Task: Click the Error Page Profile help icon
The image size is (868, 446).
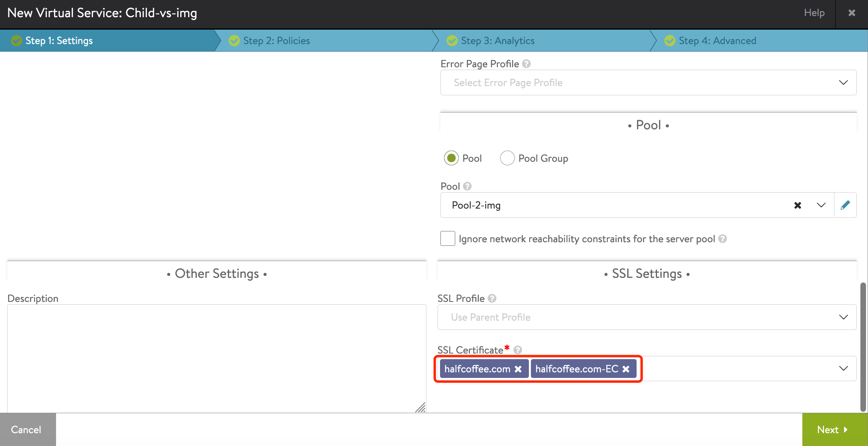Action: (x=526, y=64)
